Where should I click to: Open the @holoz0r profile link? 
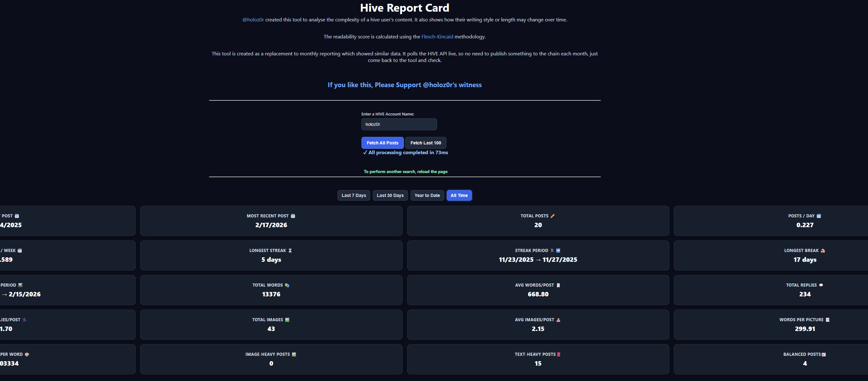pos(253,20)
